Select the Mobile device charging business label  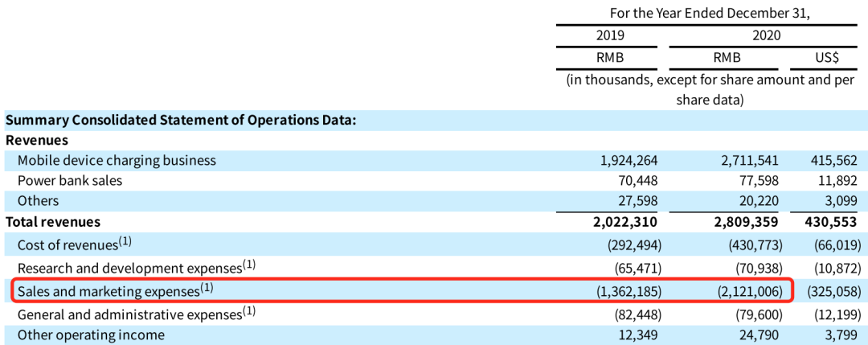pos(117,160)
